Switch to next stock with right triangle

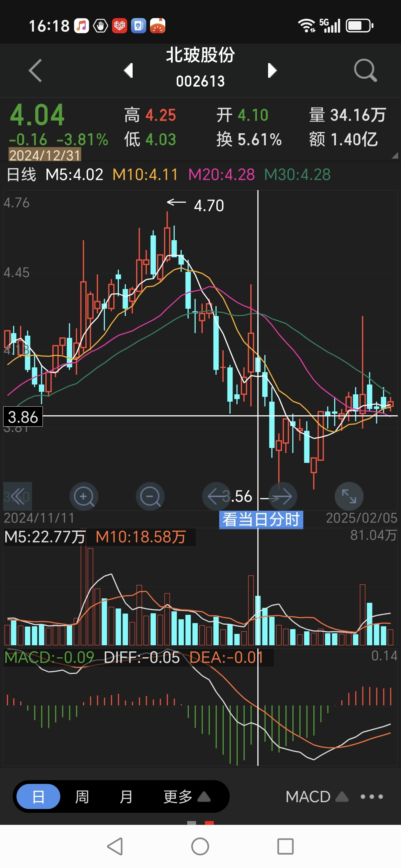pos(272,70)
